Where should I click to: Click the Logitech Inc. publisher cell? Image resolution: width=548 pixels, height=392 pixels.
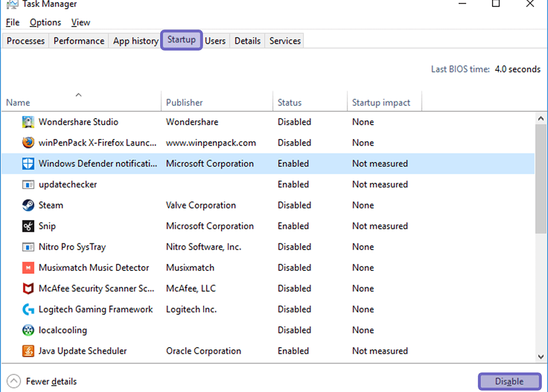(x=191, y=310)
